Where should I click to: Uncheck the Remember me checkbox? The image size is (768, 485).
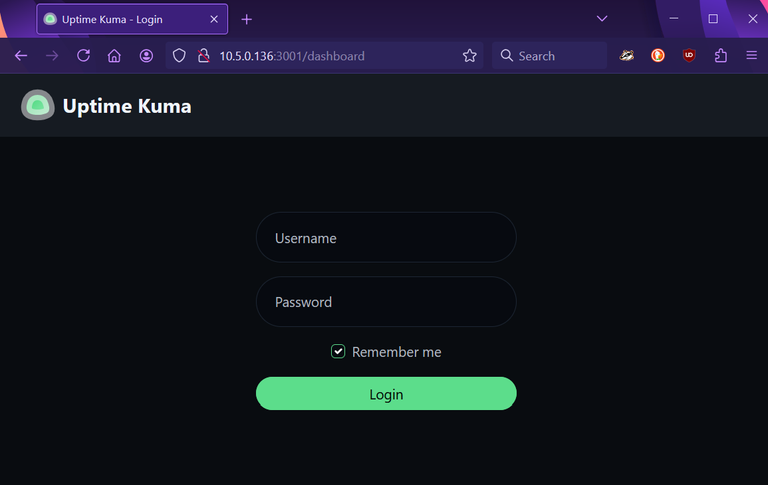click(339, 351)
